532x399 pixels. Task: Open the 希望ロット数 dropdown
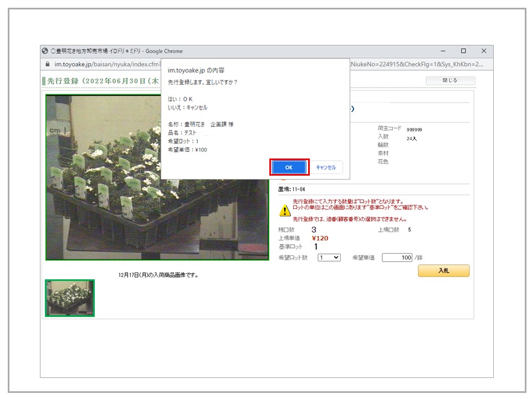(329, 258)
